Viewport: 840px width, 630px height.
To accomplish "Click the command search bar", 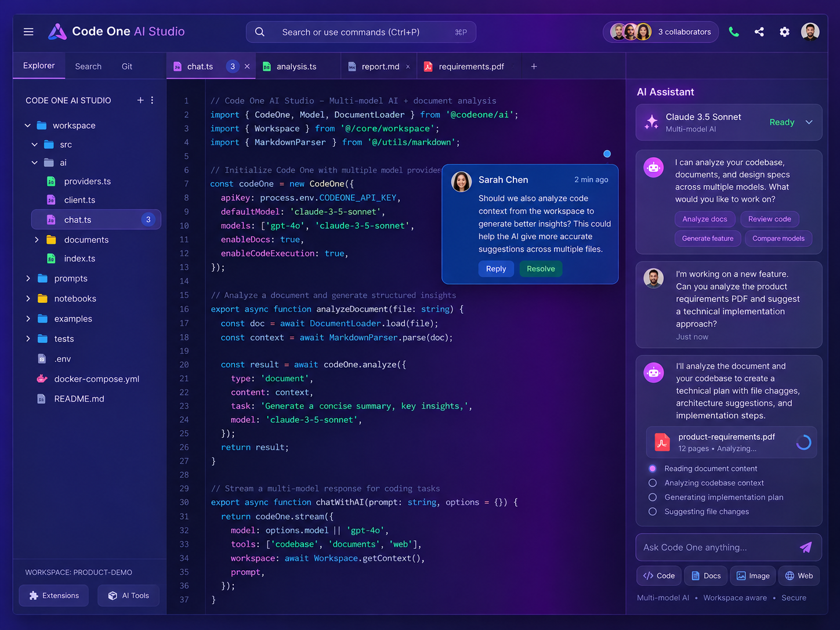I will tap(361, 32).
